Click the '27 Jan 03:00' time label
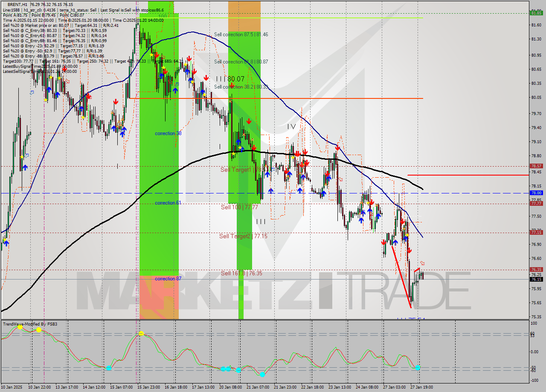The height and width of the screenshot is (392, 546). 394,387
